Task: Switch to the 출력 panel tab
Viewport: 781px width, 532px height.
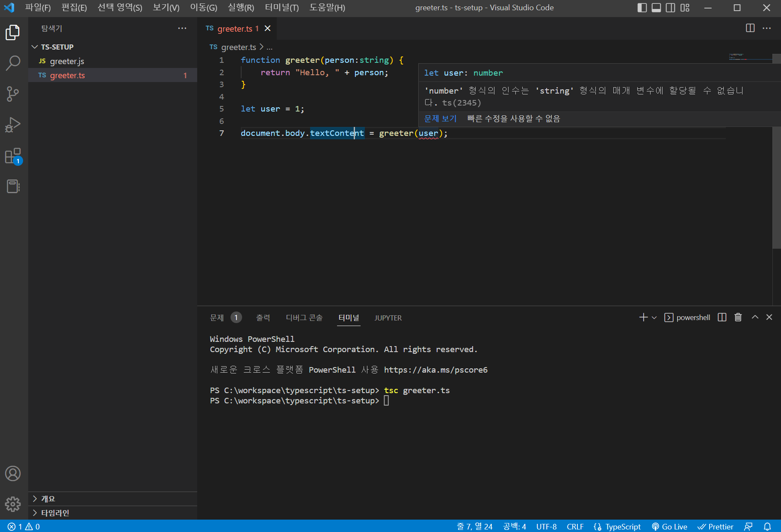Action: (x=263, y=317)
